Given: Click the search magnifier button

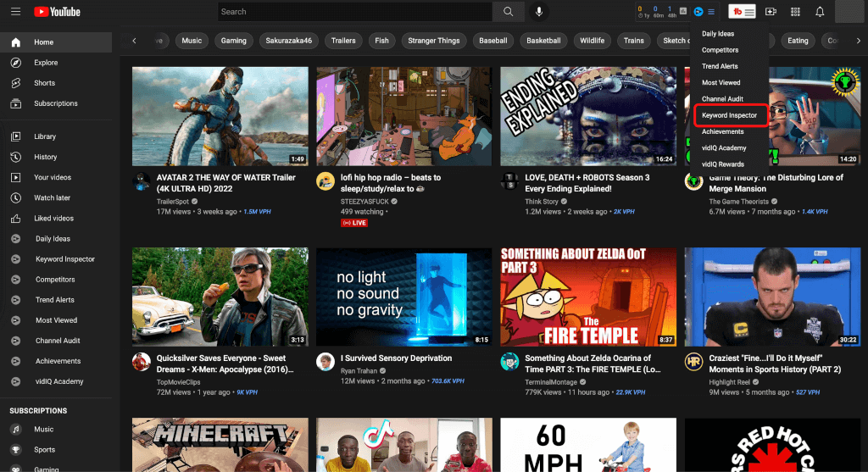Looking at the screenshot, I should coord(508,12).
